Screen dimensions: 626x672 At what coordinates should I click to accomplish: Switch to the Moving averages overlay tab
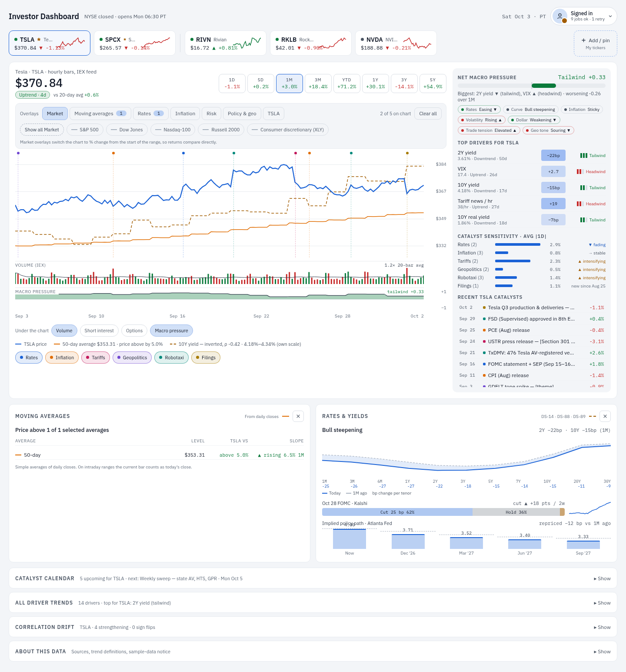tap(100, 114)
